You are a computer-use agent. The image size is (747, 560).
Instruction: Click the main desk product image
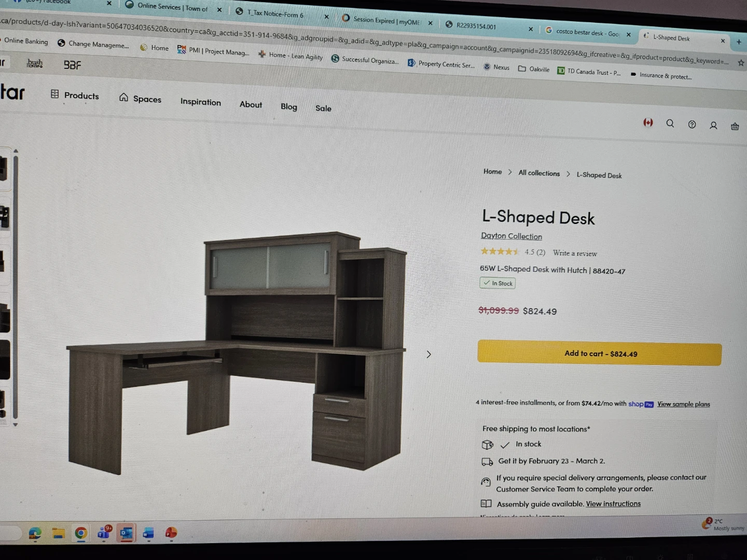pos(237,353)
